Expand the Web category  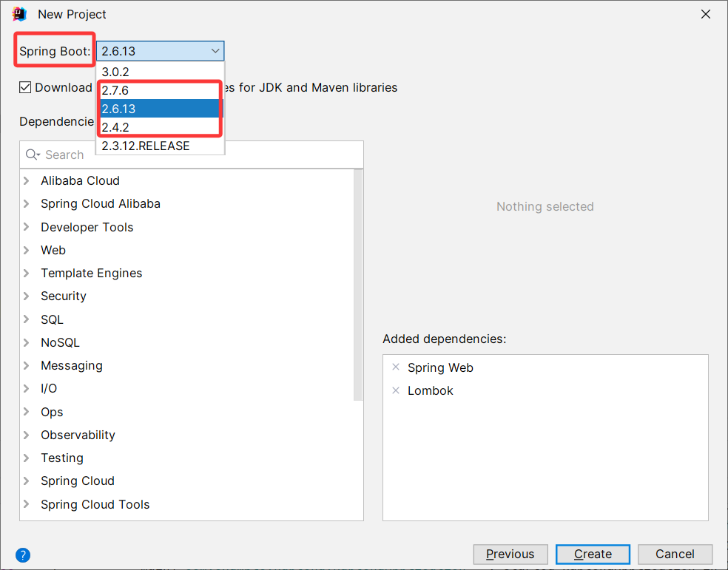point(27,250)
